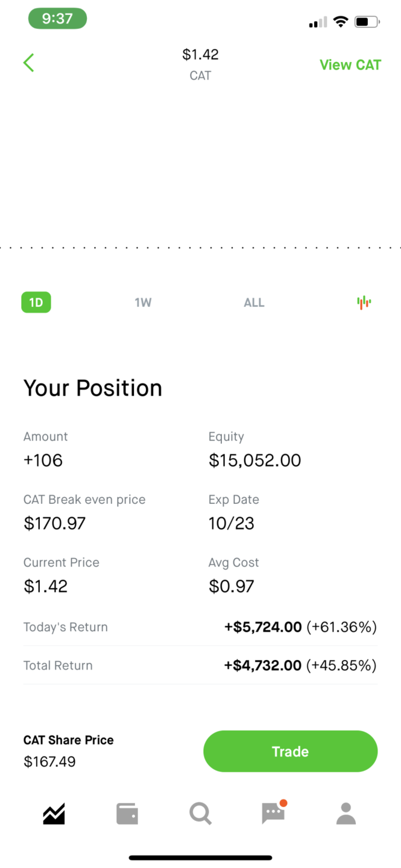Screen dimensions: 401x868
Task: Select the 1D chart range
Action: click(36, 303)
